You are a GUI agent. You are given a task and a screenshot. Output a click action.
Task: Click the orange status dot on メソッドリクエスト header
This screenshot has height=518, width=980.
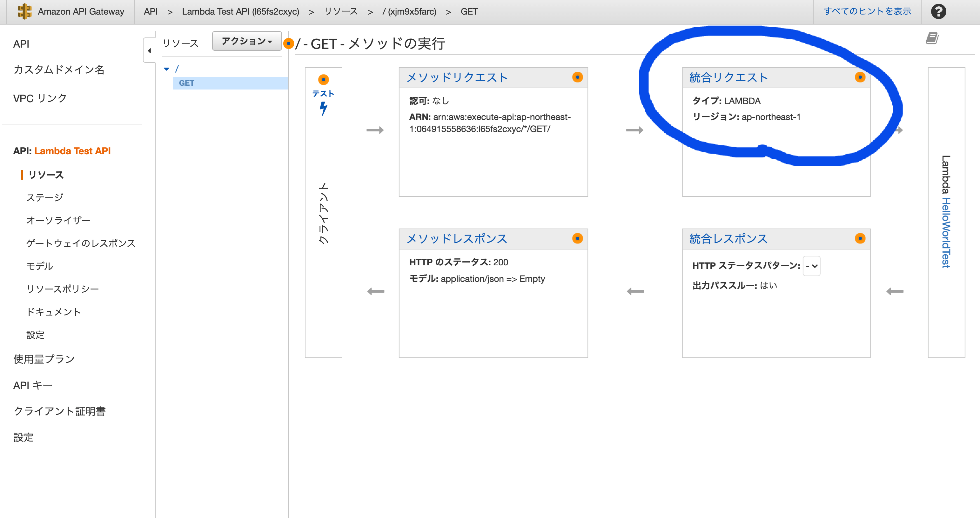pos(578,77)
